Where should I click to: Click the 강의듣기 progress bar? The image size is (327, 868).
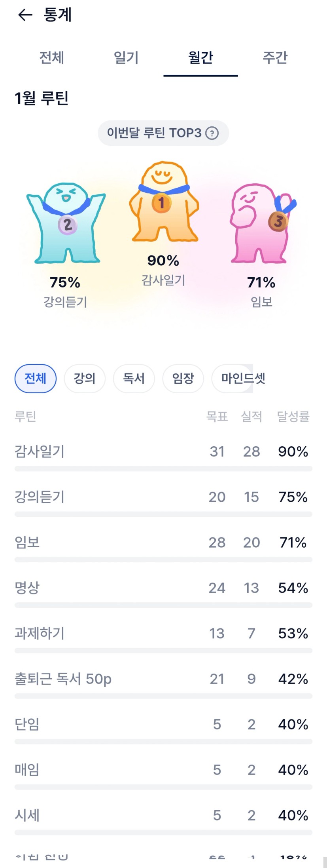click(x=163, y=514)
